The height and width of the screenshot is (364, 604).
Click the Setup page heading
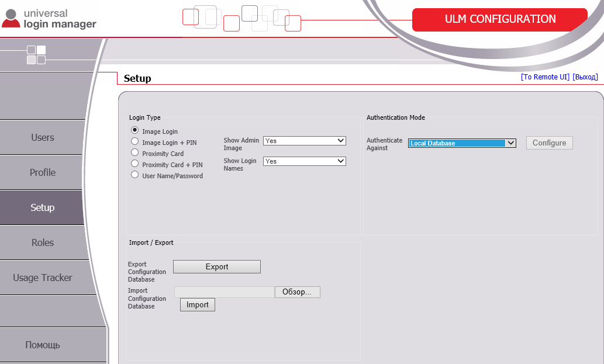(x=137, y=78)
